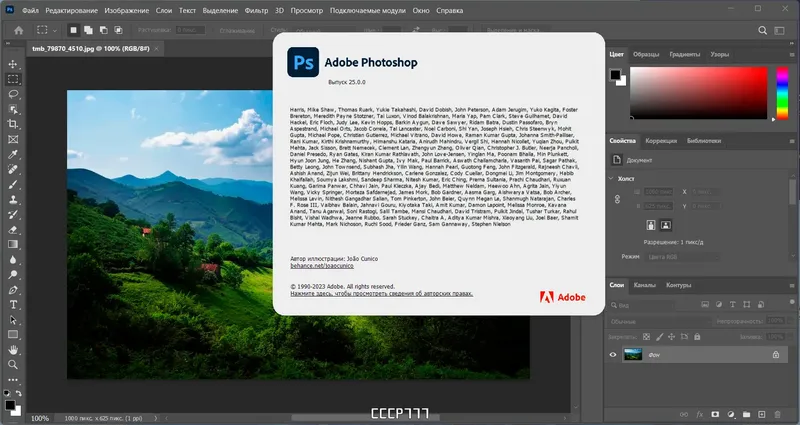Create a new layer with plus icon
The image size is (800, 425).
pyautogui.click(x=762, y=414)
